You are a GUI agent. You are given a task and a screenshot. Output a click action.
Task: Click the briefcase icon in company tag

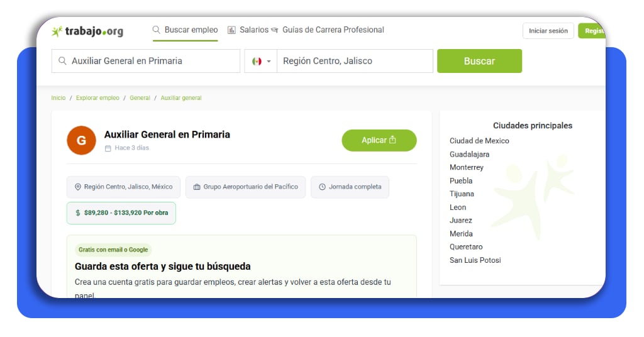click(197, 187)
